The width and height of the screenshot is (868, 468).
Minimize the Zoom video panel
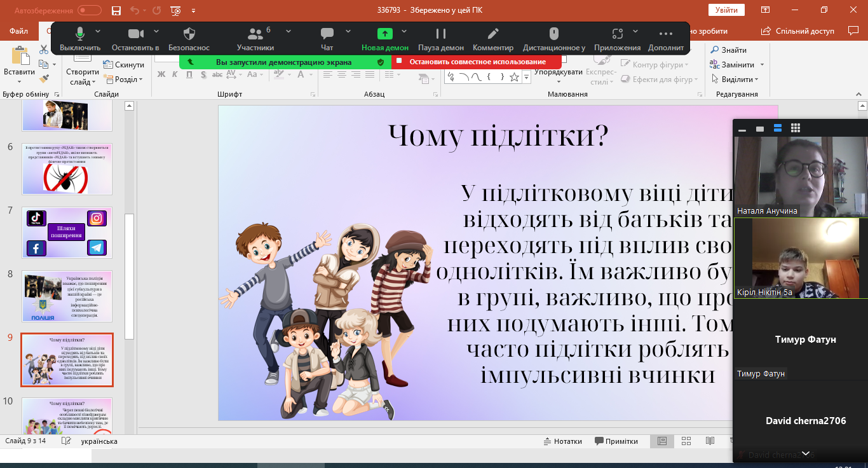742,129
